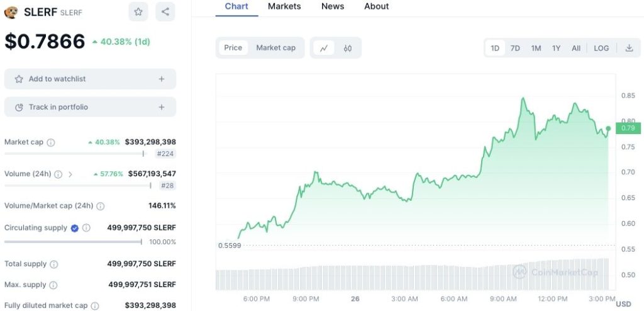Click Market cap info icon
The width and height of the screenshot is (644, 311).
coord(51,142)
